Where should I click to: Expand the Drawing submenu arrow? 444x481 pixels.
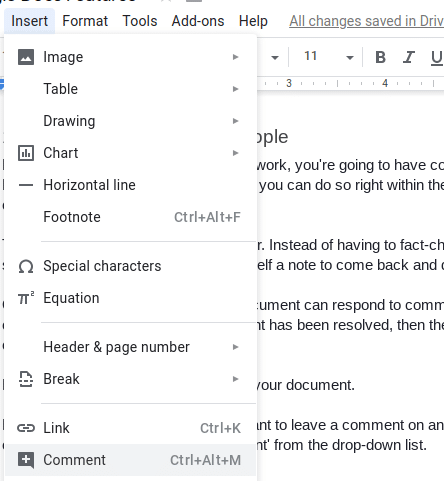point(236,121)
